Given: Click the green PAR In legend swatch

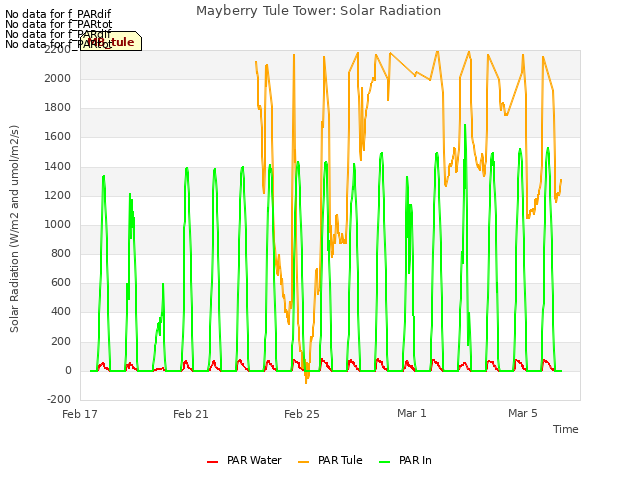Looking at the screenshot, I should [x=384, y=462].
